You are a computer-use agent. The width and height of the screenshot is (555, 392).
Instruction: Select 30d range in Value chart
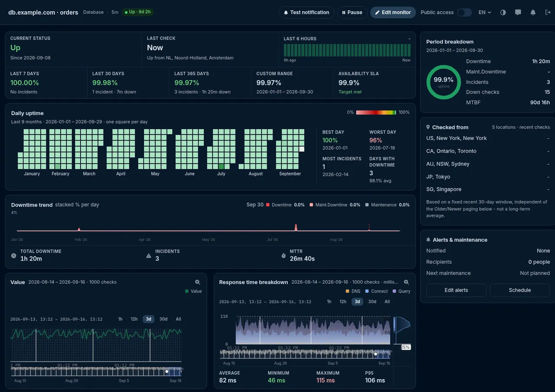[163, 319]
